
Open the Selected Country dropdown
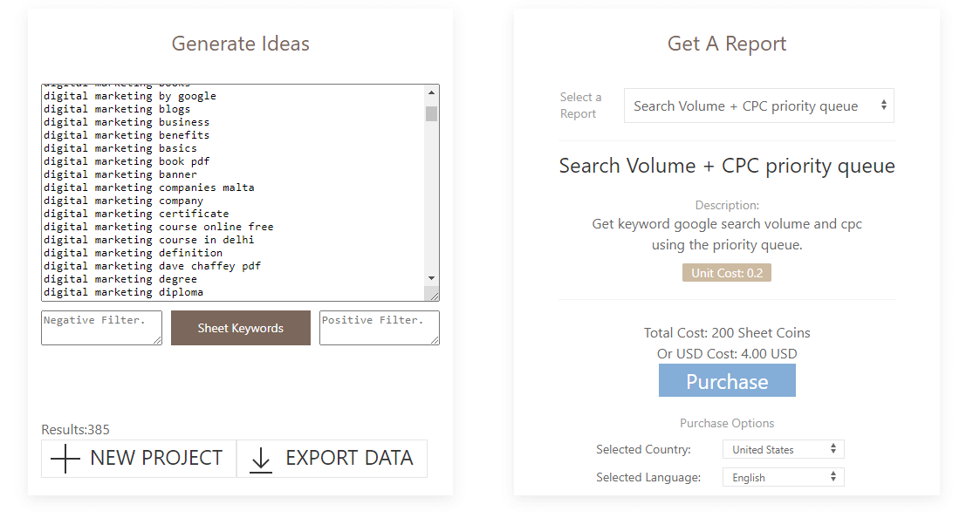pyautogui.click(x=783, y=449)
